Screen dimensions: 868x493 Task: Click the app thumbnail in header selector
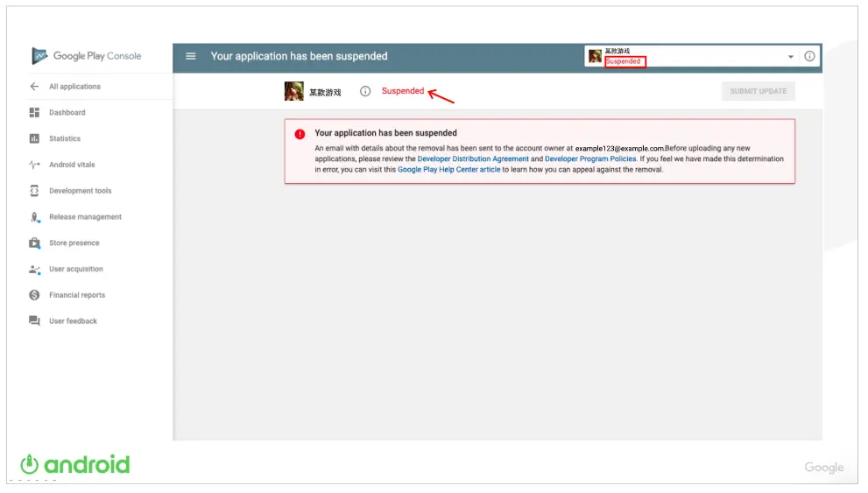pyautogui.click(x=595, y=56)
